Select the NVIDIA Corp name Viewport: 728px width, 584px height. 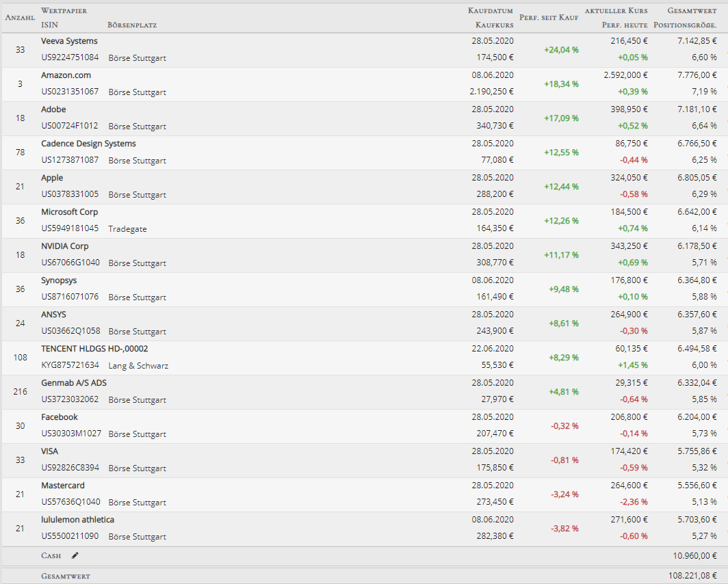(64, 246)
